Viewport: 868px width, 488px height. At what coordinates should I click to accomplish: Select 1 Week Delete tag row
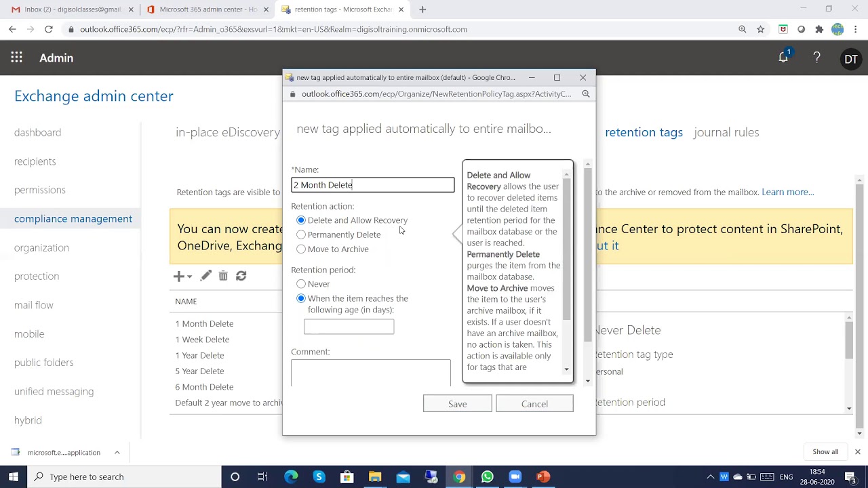coord(202,340)
